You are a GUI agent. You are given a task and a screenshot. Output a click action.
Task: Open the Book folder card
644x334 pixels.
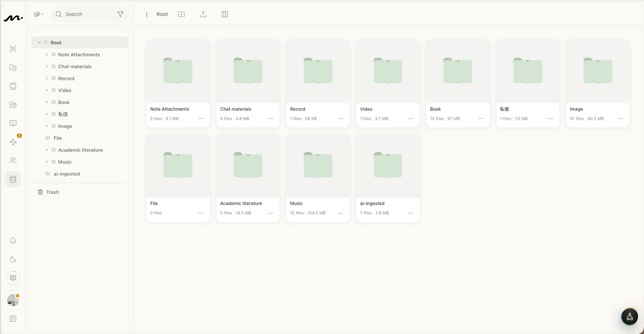[458, 83]
